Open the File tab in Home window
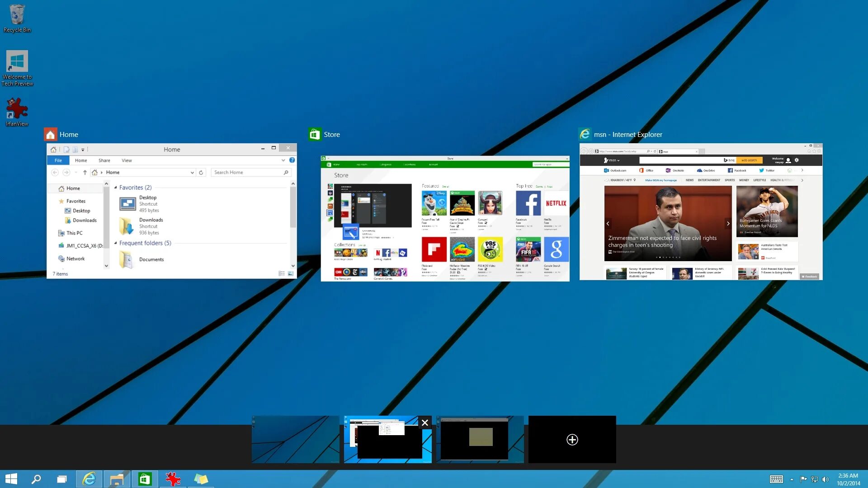 58,160
